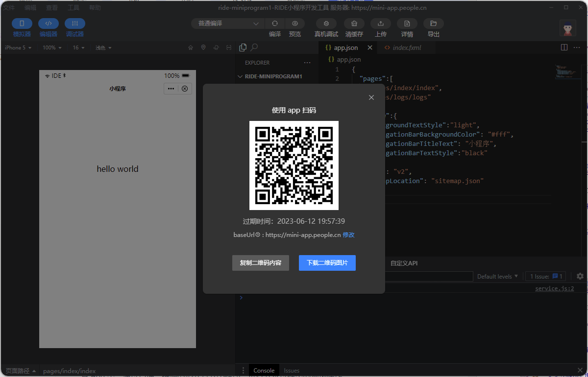Click the 预览 preview eye icon
This screenshot has height=377, width=588.
[x=295, y=24]
